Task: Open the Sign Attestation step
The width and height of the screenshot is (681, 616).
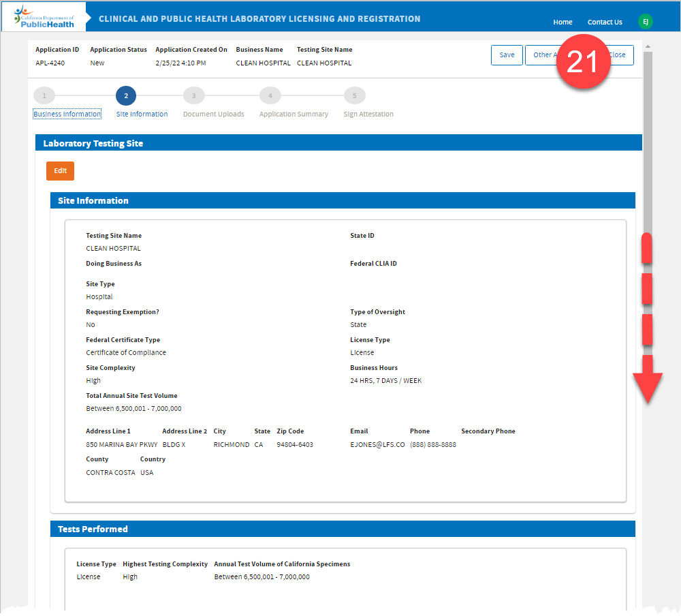Action: tap(368, 114)
